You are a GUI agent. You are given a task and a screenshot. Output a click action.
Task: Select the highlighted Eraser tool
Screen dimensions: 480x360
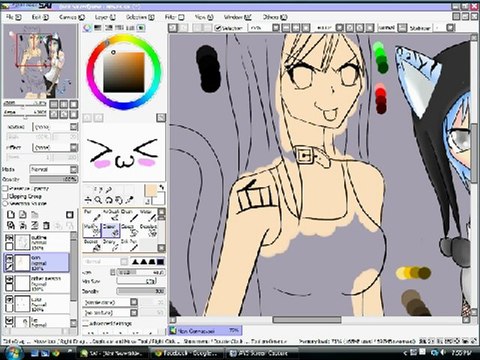point(110,230)
